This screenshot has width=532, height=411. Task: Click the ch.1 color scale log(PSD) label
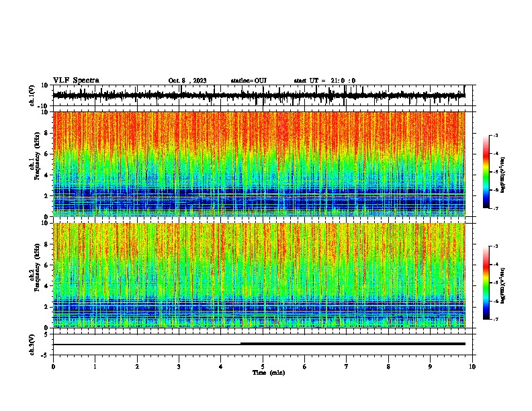coord(503,175)
